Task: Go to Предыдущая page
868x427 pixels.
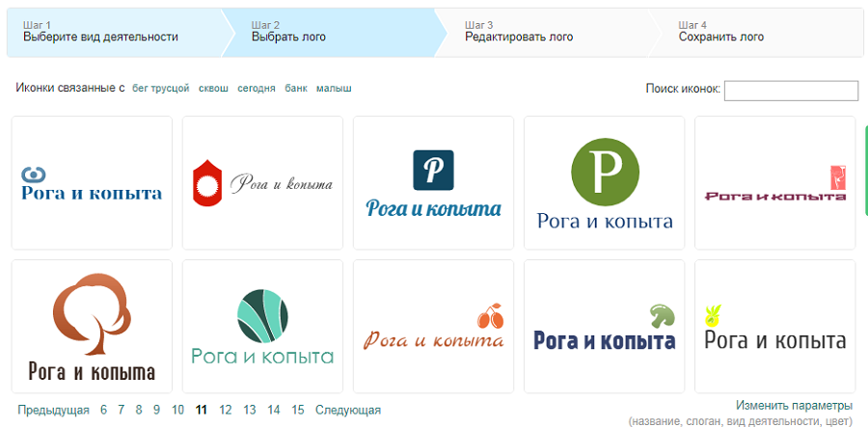Action: coord(53,410)
